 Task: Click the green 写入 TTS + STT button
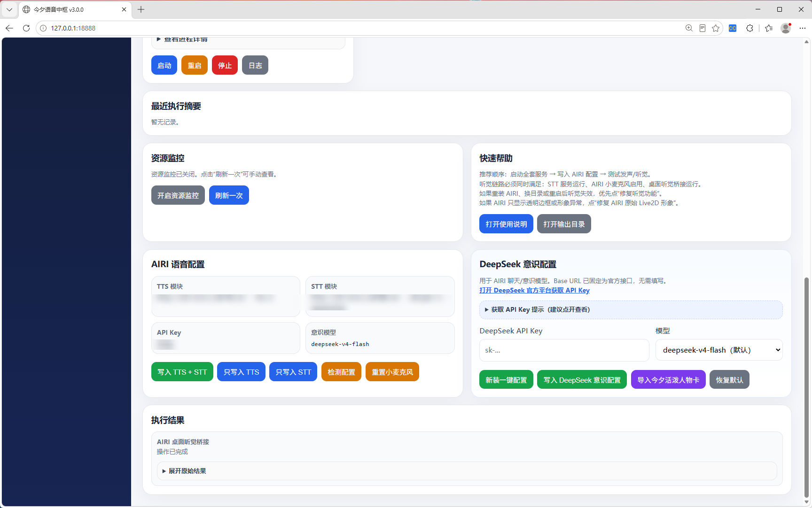(x=182, y=372)
